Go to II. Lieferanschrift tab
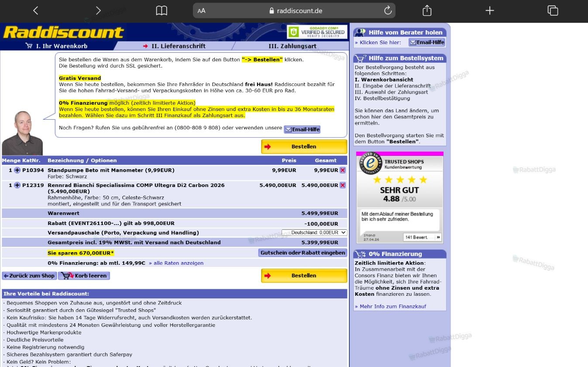588x367 pixels. (174, 46)
